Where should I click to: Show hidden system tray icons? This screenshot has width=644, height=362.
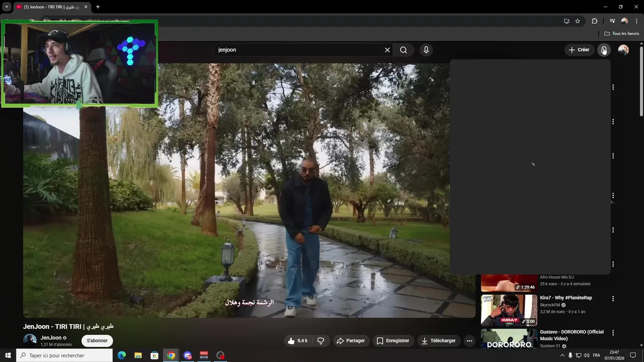click(562, 355)
